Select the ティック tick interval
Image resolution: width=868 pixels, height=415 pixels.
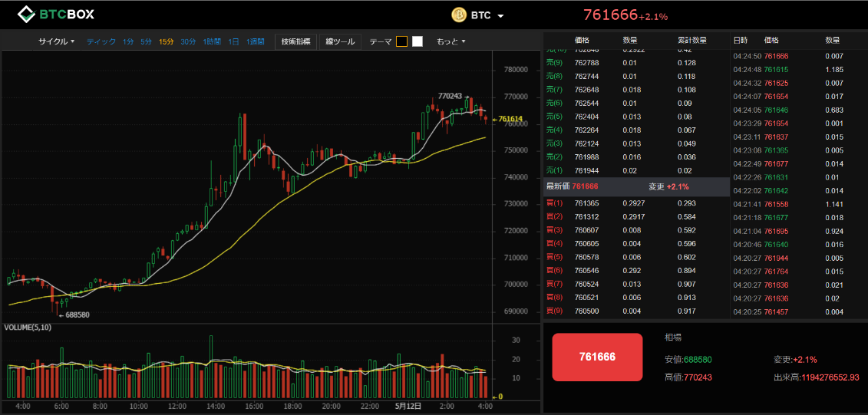pyautogui.click(x=101, y=41)
